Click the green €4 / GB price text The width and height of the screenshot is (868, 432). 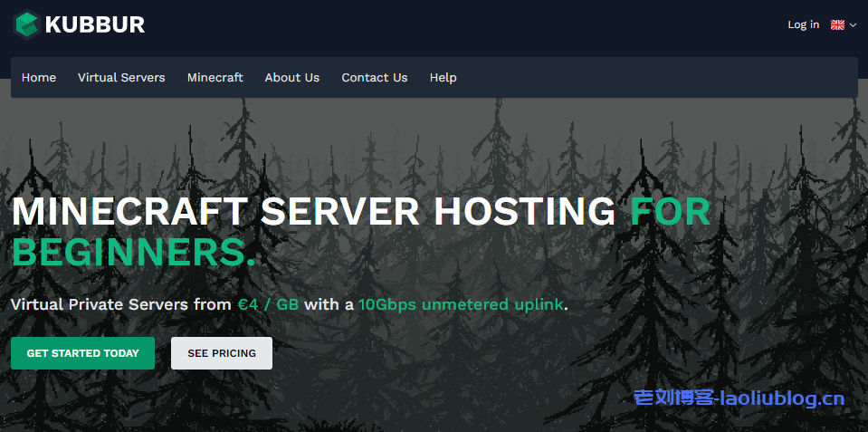pos(268,304)
